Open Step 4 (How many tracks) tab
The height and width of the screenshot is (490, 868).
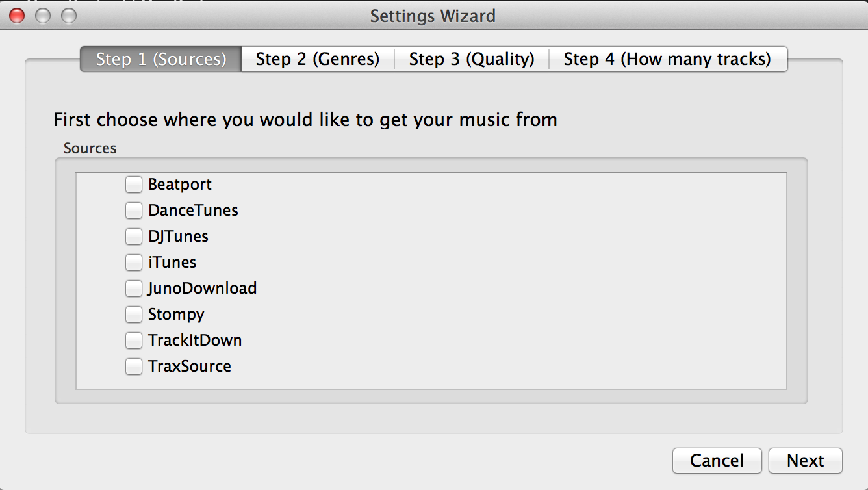point(668,59)
